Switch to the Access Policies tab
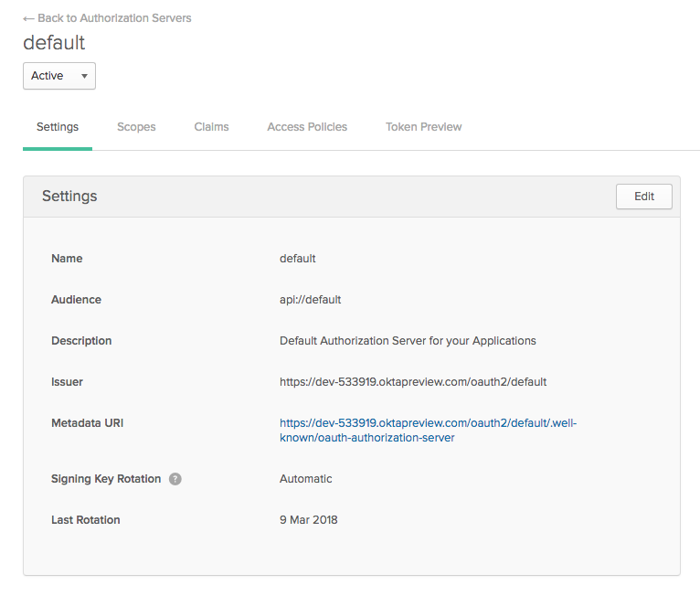This screenshot has height=596, width=700. click(307, 127)
